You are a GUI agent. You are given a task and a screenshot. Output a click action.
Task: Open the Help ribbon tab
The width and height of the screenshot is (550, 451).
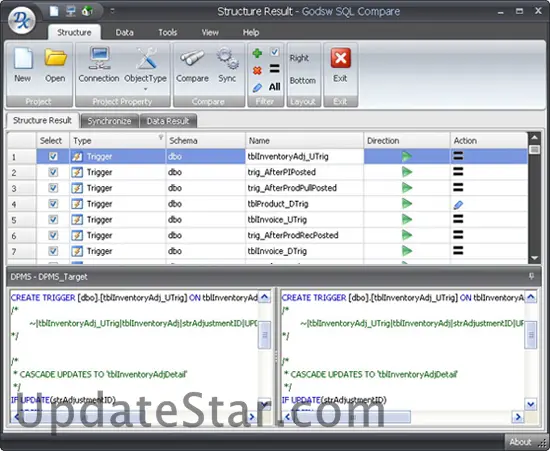[x=251, y=33]
